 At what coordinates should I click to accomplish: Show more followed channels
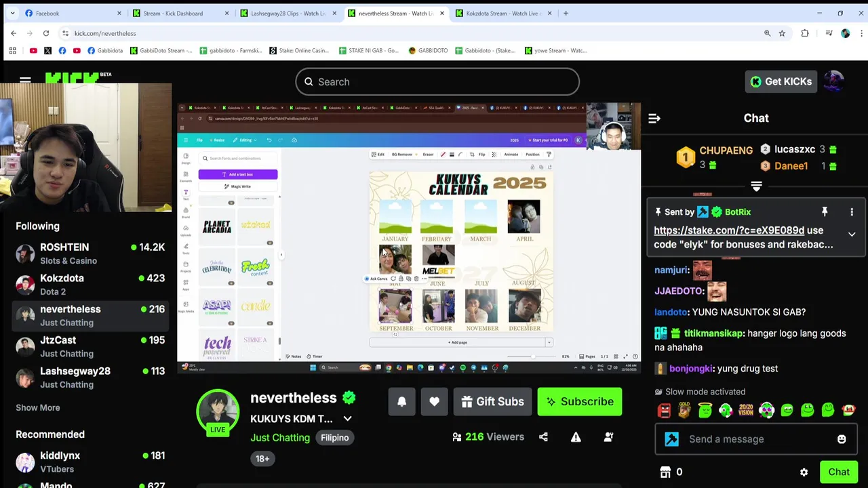coord(38,407)
